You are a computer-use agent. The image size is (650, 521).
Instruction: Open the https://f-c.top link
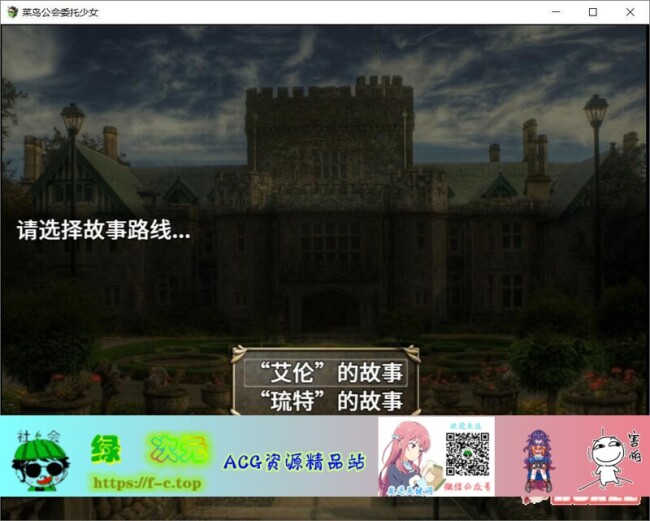coord(146,483)
